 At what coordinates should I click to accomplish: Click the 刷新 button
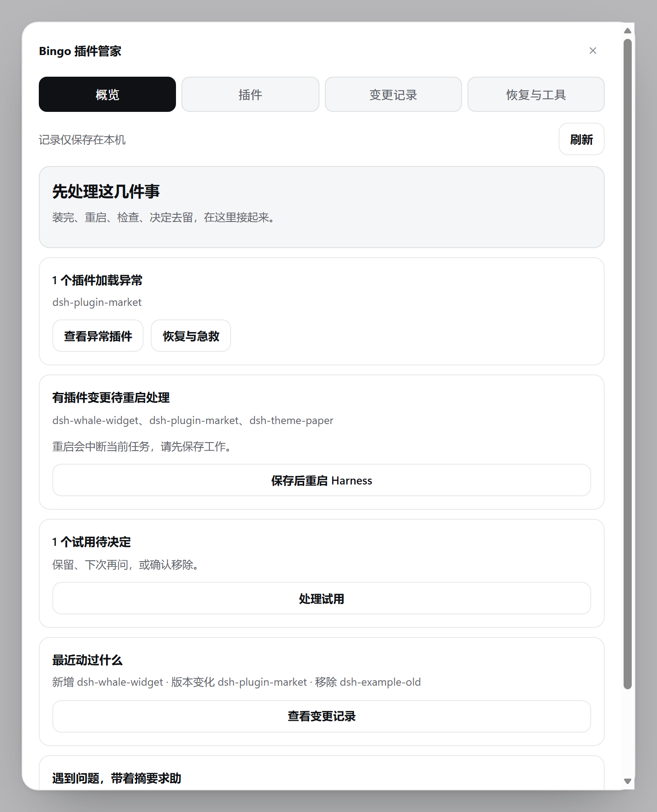[582, 139]
